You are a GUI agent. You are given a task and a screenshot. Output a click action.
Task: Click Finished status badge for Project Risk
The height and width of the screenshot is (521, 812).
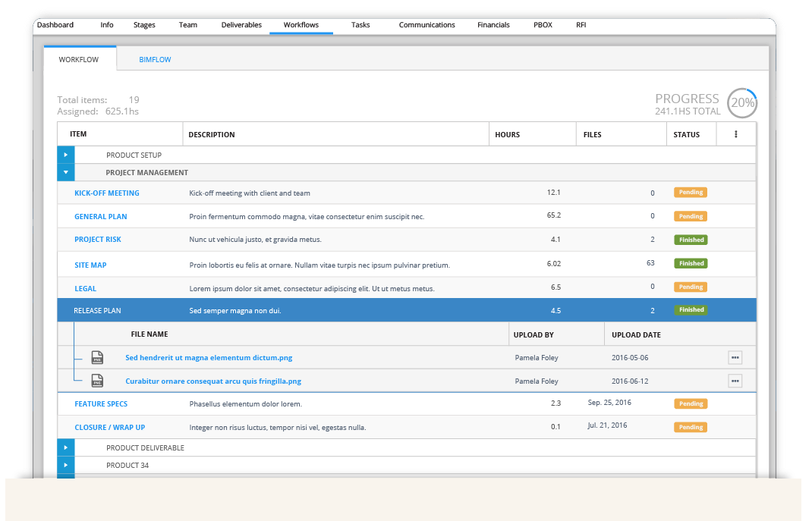[691, 240]
